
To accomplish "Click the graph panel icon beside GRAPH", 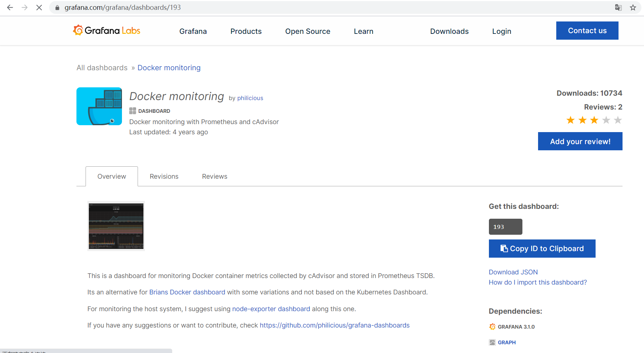I will [492, 342].
